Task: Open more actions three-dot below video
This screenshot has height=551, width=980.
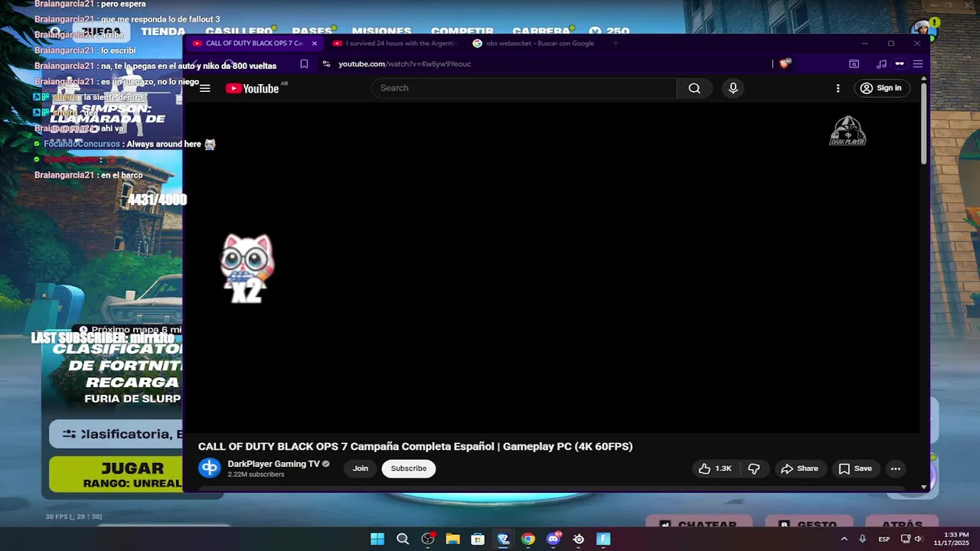Action: tap(895, 468)
